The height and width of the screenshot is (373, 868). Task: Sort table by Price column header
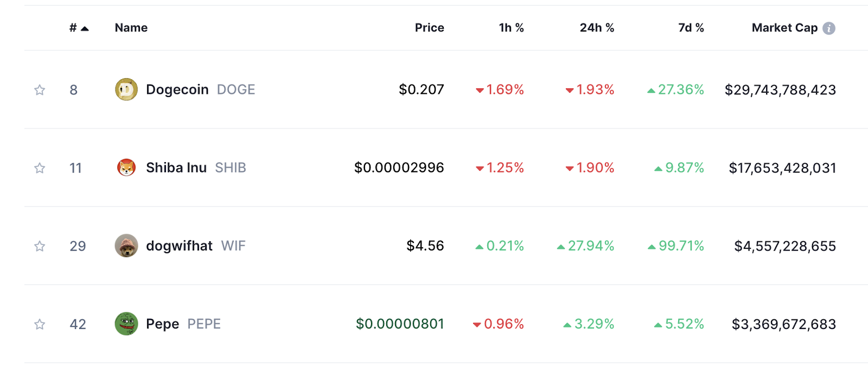[x=429, y=28]
